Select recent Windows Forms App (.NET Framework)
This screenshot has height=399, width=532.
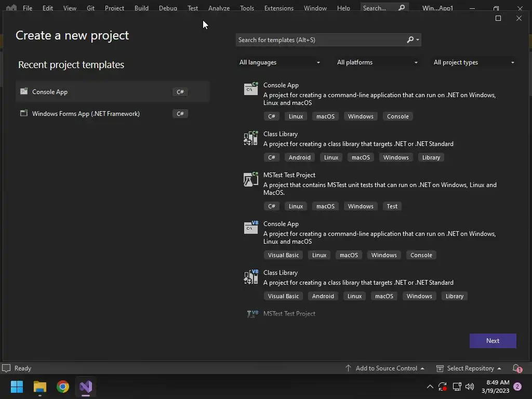click(113, 114)
